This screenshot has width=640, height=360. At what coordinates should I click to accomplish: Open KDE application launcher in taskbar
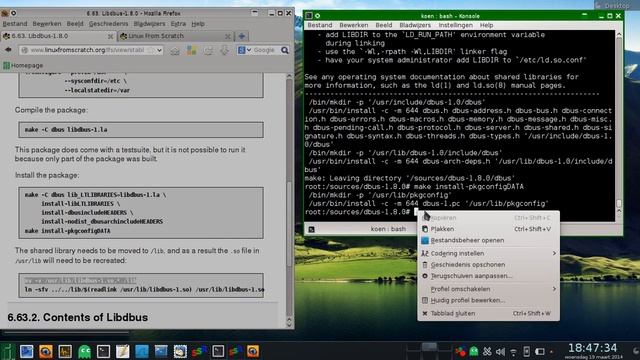point(7,351)
